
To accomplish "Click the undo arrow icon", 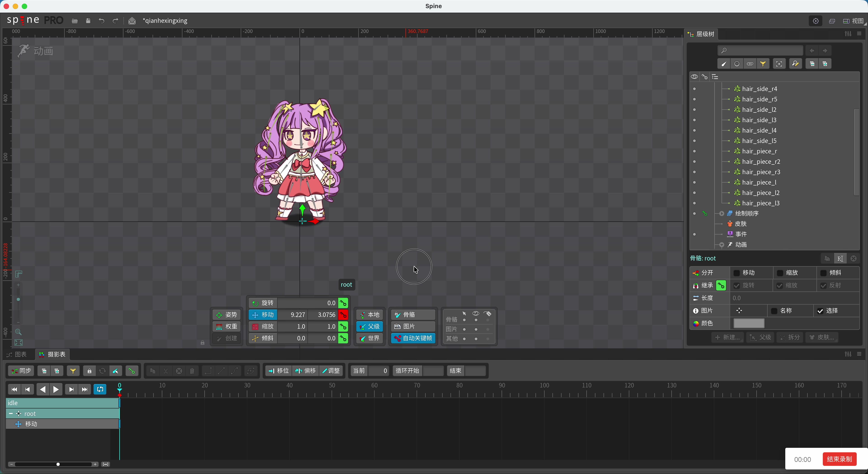I will (101, 21).
